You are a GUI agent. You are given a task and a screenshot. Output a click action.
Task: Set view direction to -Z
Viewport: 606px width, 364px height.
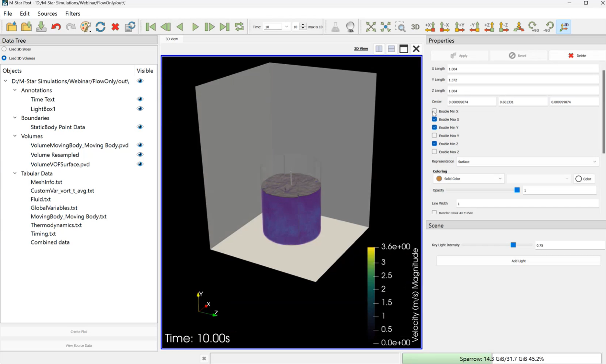[504, 27]
